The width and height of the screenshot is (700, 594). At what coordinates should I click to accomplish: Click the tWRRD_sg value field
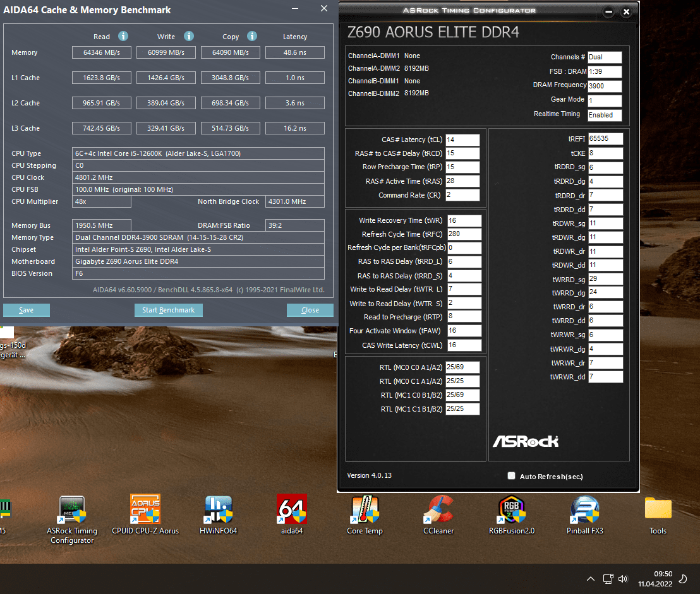click(x=605, y=279)
